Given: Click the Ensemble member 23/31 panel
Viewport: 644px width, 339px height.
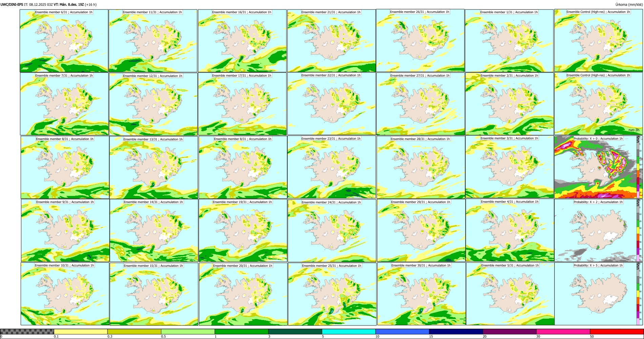Looking at the screenshot, I should tap(331, 167).
